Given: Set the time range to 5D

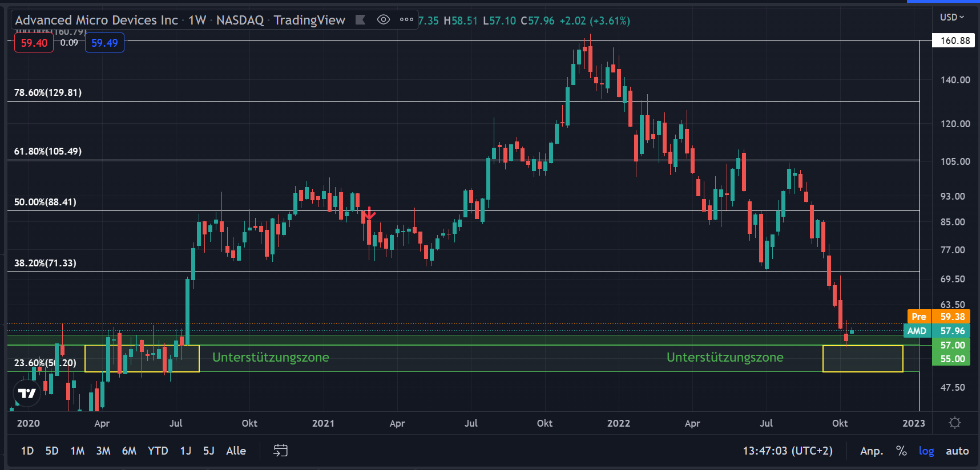Looking at the screenshot, I should tap(52, 451).
